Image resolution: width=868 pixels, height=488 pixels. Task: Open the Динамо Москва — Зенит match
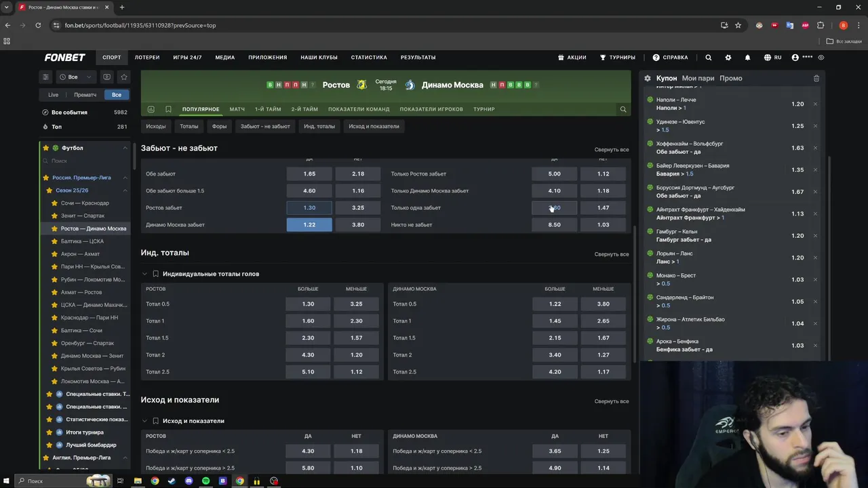[x=92, y=356]
